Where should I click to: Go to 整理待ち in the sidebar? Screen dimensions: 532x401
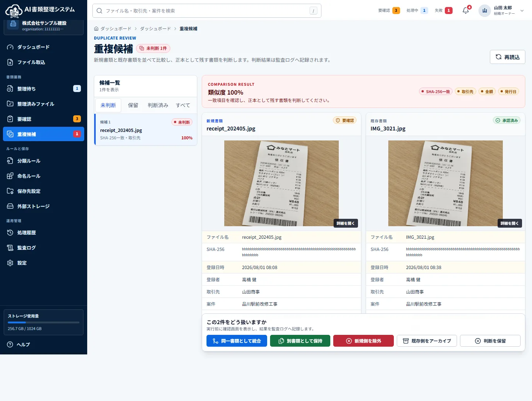pyautogui.click(x=44, y=89)
